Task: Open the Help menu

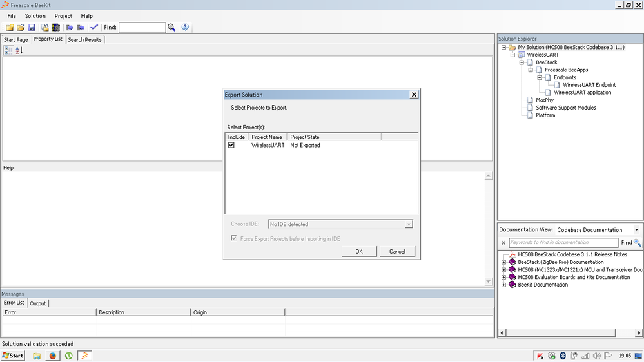Action: click(x=86, y=16)
